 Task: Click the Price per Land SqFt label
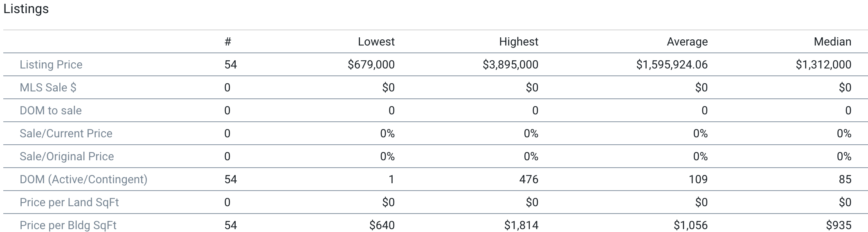69,202
